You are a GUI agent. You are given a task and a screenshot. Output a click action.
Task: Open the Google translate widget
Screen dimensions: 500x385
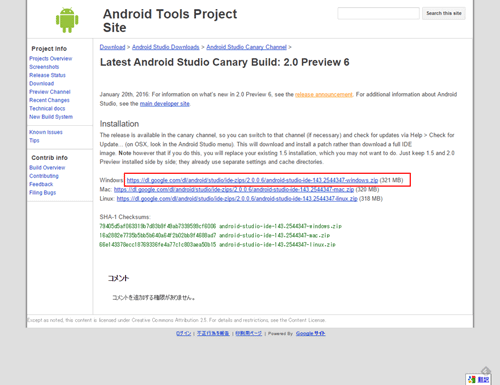point(479,379)
